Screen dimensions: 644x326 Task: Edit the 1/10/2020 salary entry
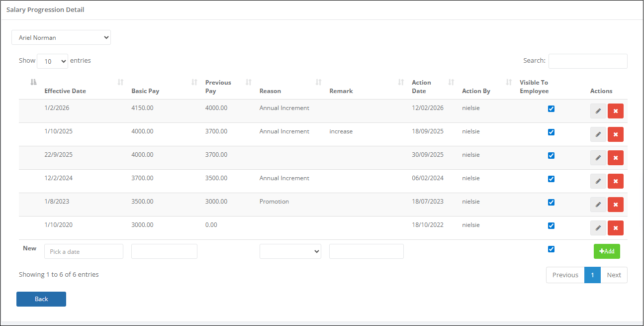point(598,228)
